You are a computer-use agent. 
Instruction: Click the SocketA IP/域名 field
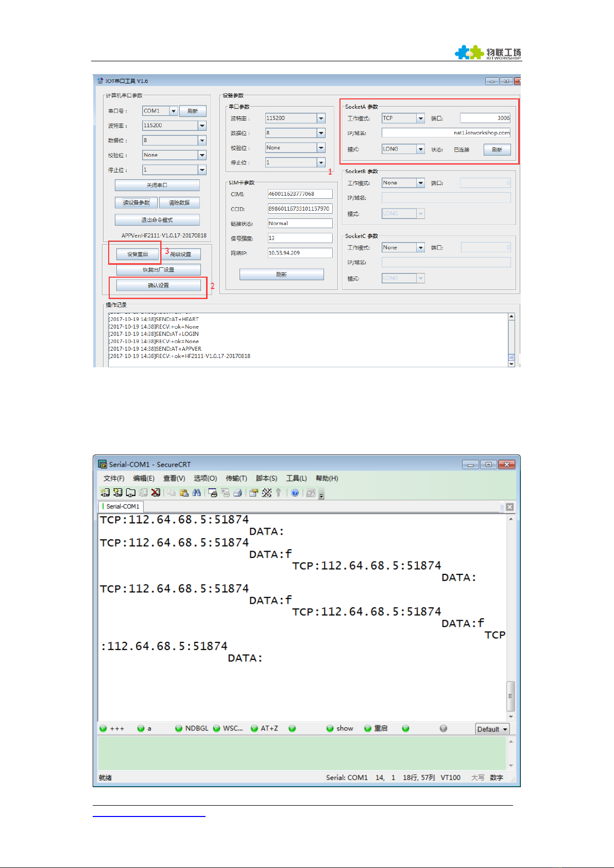[x=446, y=133]
